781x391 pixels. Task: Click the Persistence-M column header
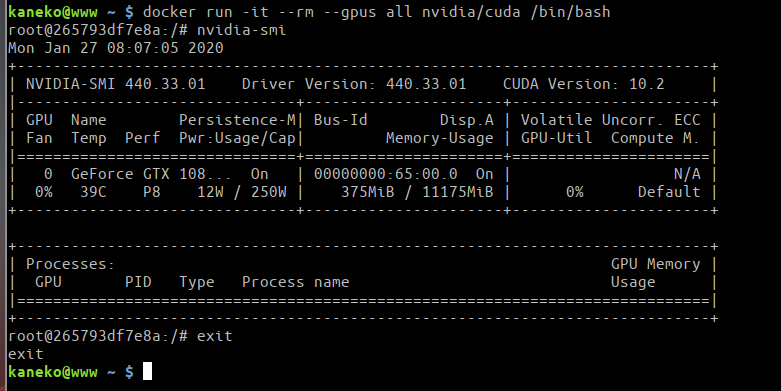[x=237, y=120]
